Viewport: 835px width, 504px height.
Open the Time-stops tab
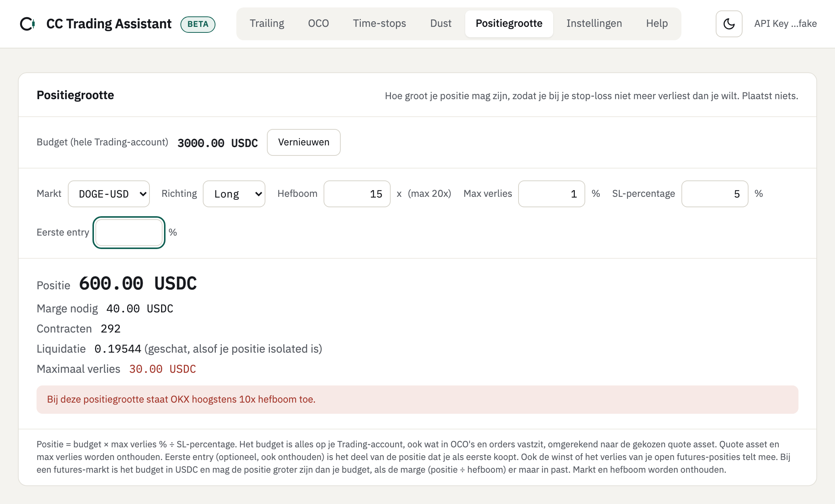click(x=379, y=23)
